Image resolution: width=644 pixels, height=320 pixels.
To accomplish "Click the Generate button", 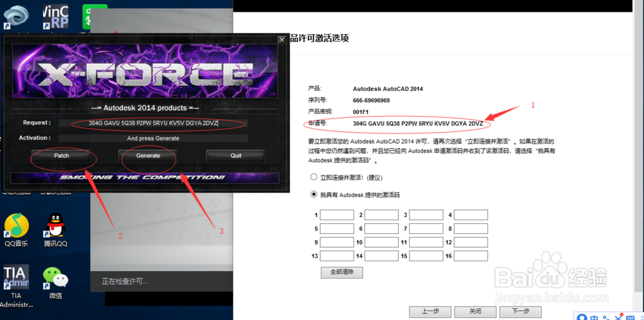I will [148, 156].
